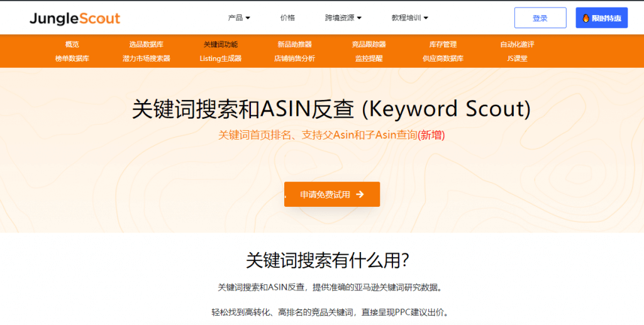Open 库存管理 in orange navigation
The width and height of the screenshot is (644, 325).
click(443, 44)
